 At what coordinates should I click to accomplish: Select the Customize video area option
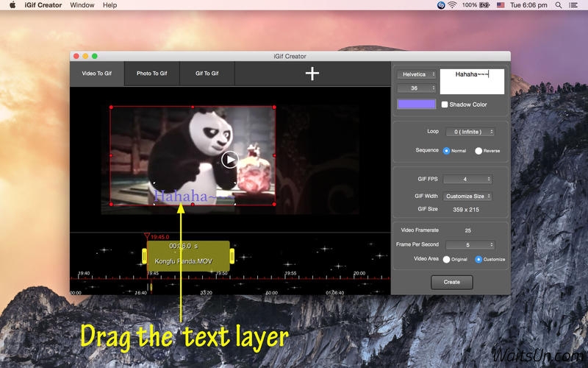(x=478, y=260)
